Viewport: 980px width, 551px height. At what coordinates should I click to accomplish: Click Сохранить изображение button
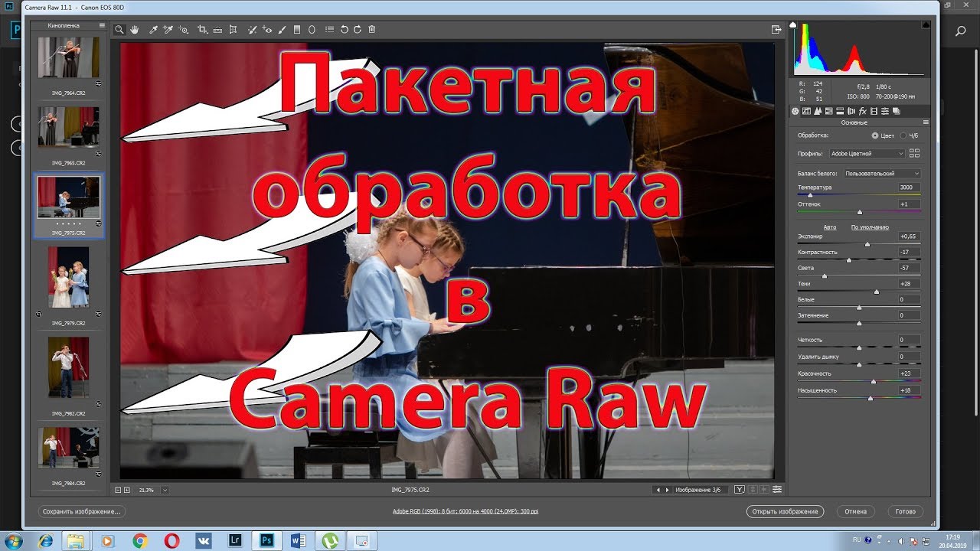[81, 511]
